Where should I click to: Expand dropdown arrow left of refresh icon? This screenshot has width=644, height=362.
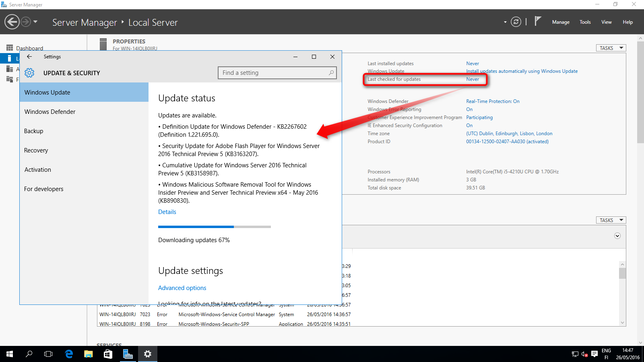[x=505, y=22]
